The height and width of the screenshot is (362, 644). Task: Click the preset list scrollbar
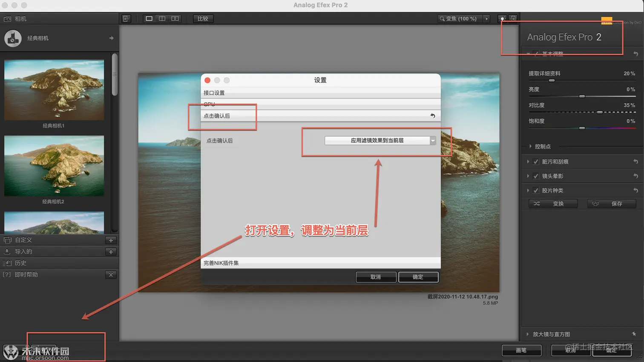pos(114,75)
